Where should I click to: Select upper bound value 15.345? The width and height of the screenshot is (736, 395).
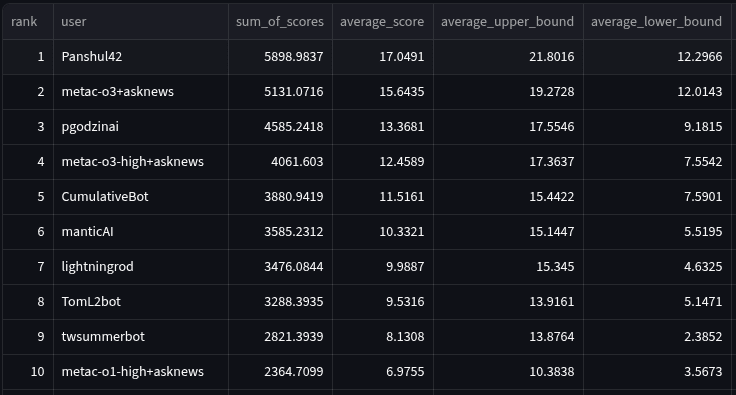tap(508, 267)
